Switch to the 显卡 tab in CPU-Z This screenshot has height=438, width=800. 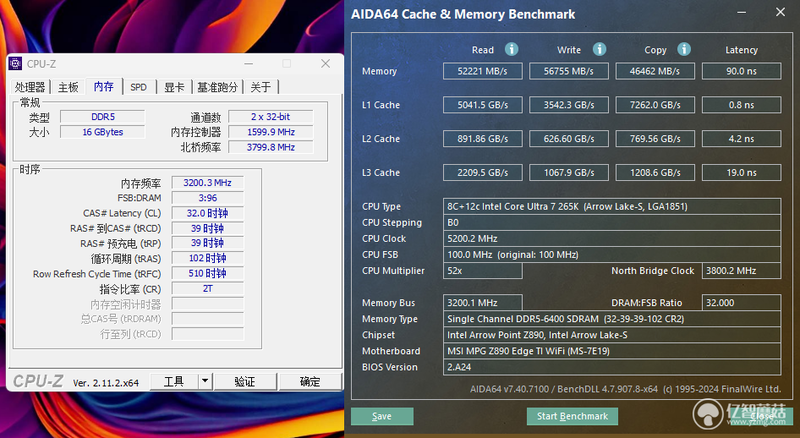[173, 87]
